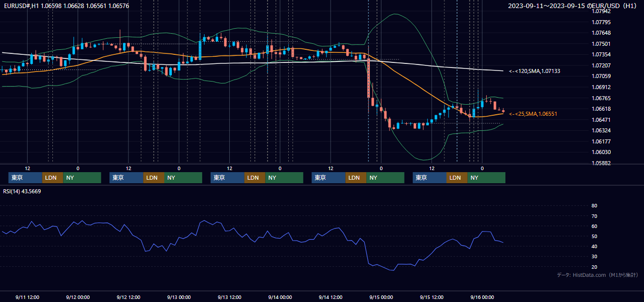The height and width of the screenshot is (302, 644).
Task: Select the RSI(14) 43.5669 indicator label
Action: [x=22, y=191]
